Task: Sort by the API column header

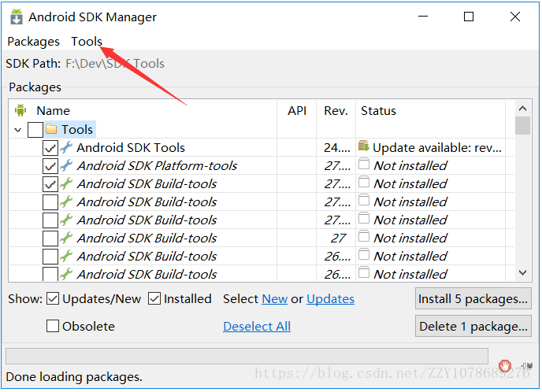Action: pyautogui.click(x=297, y=111)
